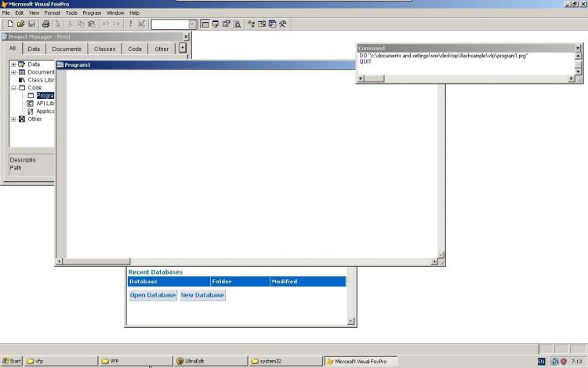The width and height of the screenshot is (588, 368).
Task: Click the Program1 editor horizontal scrollbar thumb
Action: tap(96, 261)
